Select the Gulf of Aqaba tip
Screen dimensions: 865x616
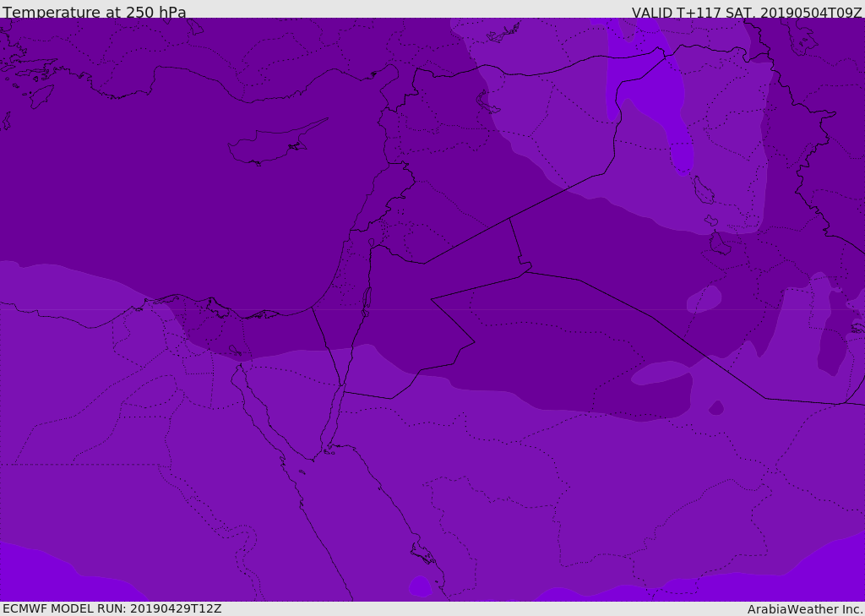pyautogui.click(x=341, y=384)
